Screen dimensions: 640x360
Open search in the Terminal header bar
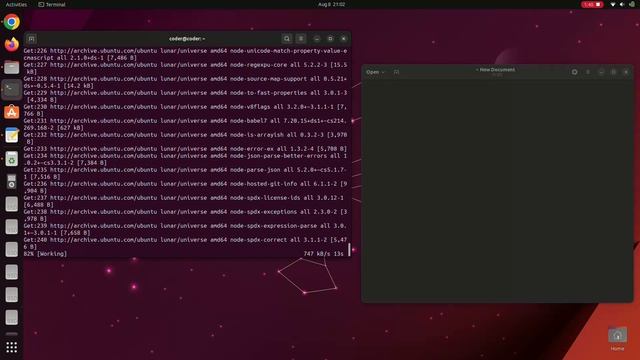(x=287, y=39)
